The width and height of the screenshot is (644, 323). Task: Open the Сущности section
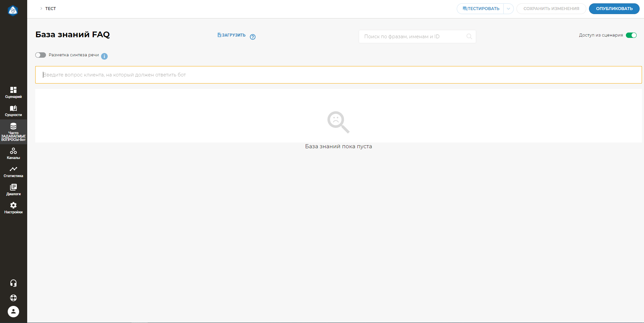click(x=13, y=111)
